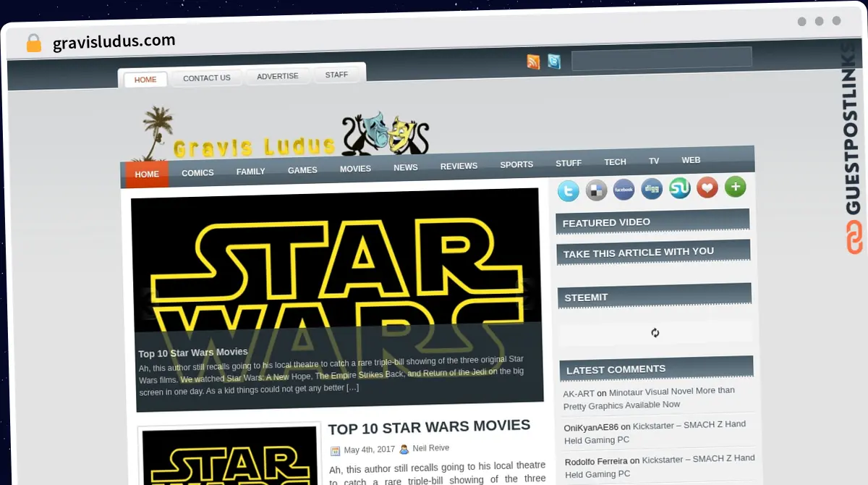The height and width of the screenshot is (485, 868).
Task: Share via the round Twitter button
Action: coord(568,191)
